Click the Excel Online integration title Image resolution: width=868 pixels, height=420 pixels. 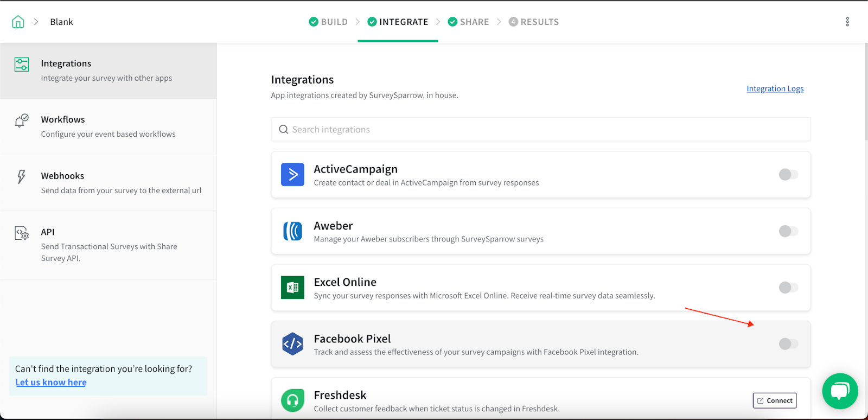pos(345,282)
